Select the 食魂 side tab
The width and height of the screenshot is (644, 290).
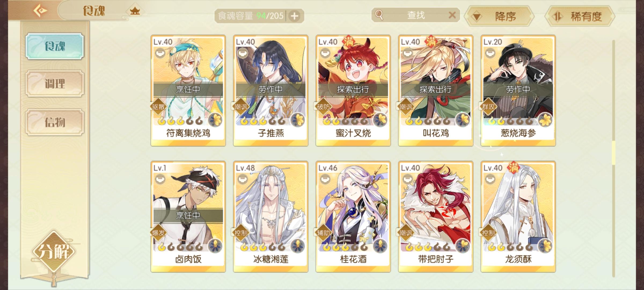55,46
